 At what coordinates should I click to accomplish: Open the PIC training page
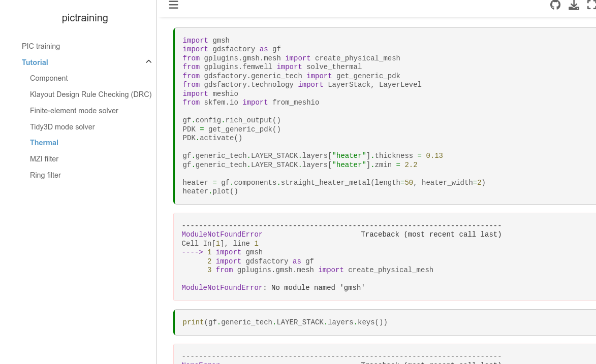(41, 46)
